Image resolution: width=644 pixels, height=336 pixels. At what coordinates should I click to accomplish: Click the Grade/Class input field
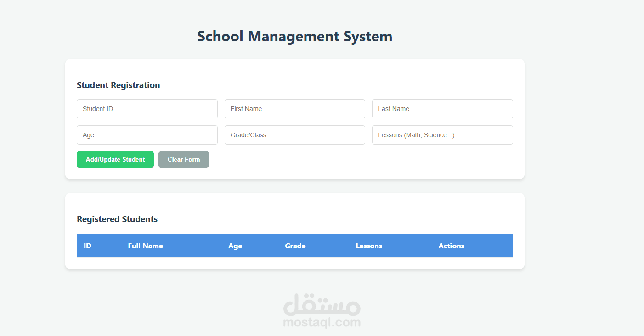294,135
